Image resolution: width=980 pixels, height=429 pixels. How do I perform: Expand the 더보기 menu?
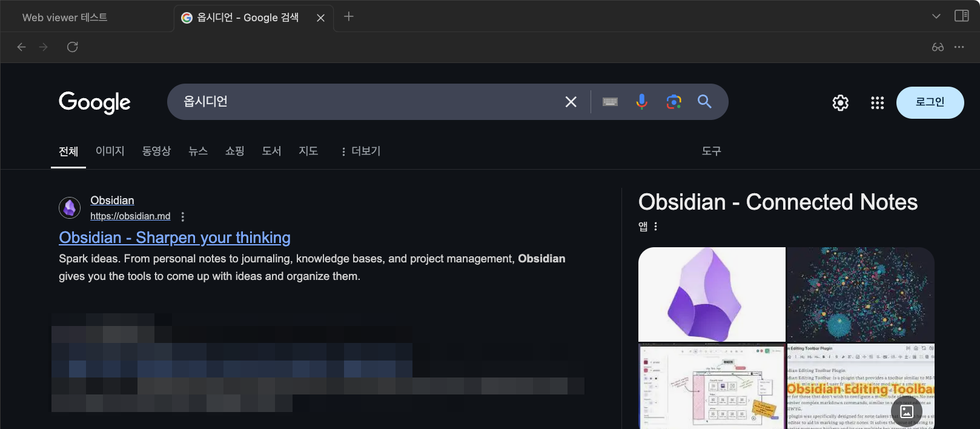(x=361, y=151)
